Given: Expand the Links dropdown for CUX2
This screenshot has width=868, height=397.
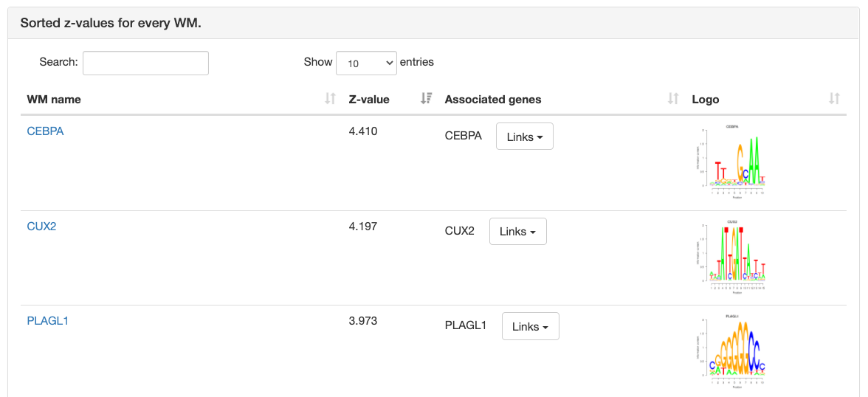Looking at the screenshot, I should coord(517,232).
